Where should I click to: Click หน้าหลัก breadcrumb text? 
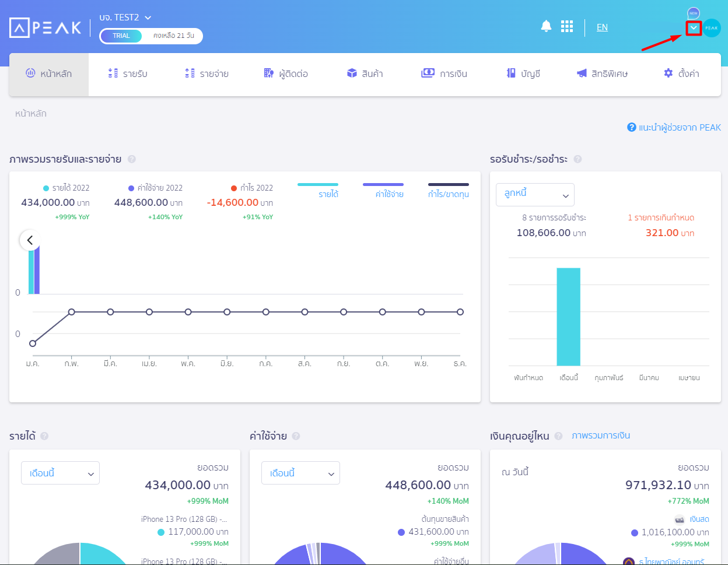click(31, 114)
